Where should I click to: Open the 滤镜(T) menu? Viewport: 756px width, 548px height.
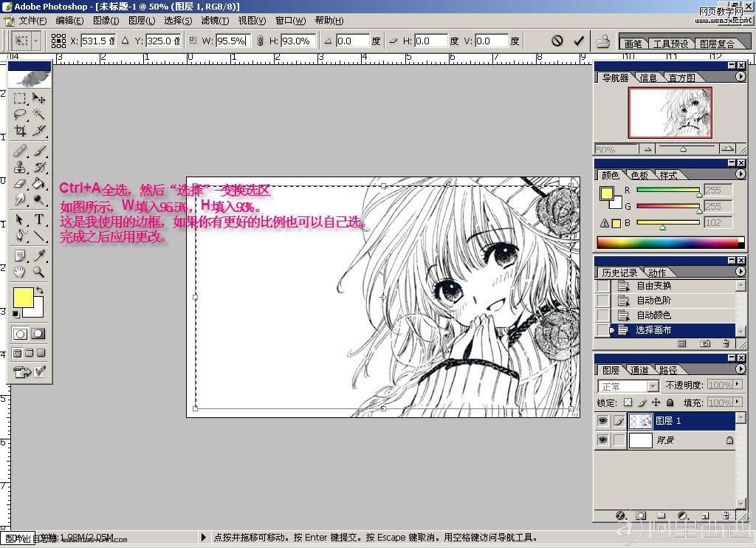click(x=215, y=20)
